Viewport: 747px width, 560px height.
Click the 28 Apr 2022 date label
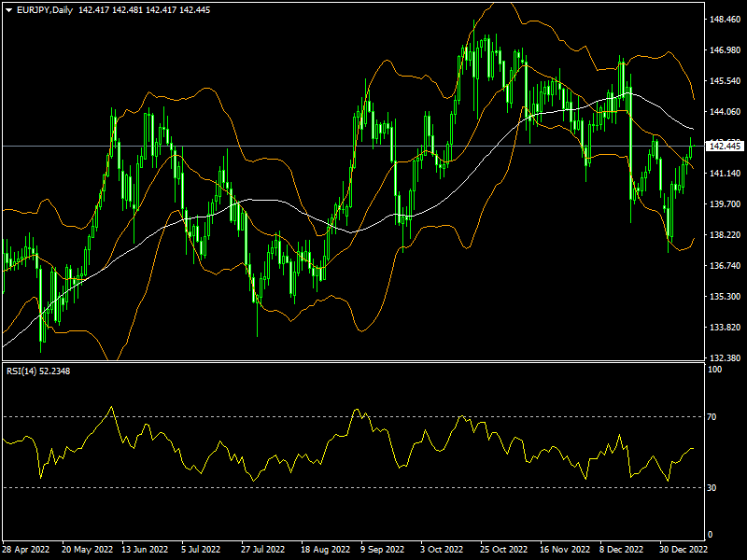(x=26, y=550)
